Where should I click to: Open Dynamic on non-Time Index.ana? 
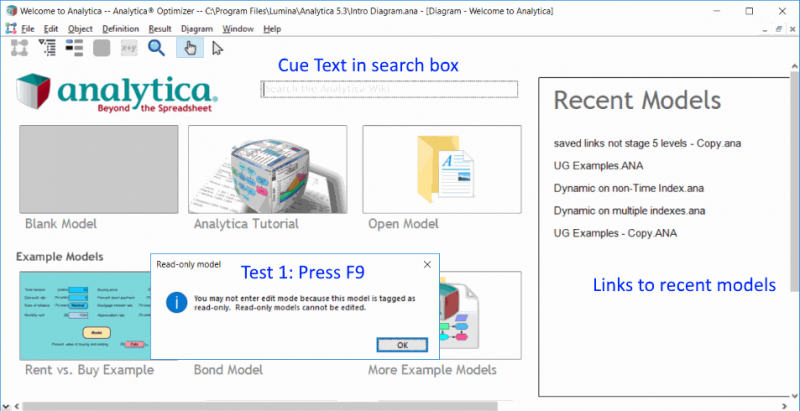pyautogui.click(x=629, y=188)
